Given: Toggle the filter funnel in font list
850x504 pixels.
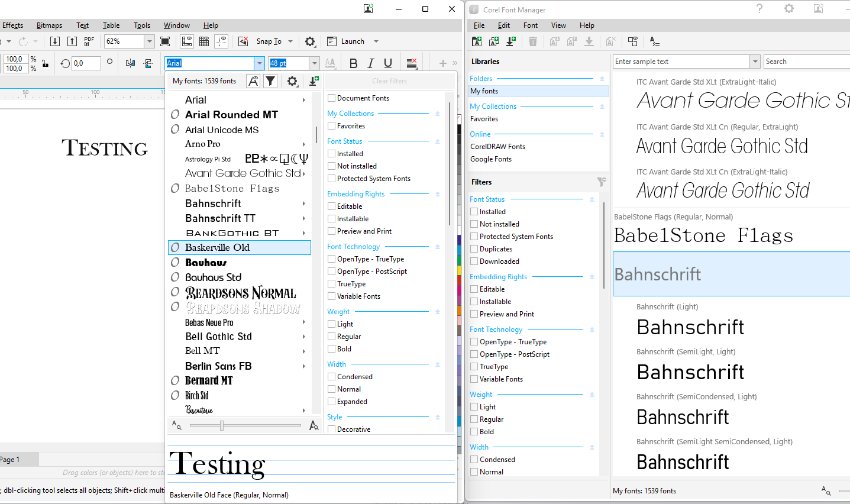Looking at the screenshot, I should click(270, 81).
